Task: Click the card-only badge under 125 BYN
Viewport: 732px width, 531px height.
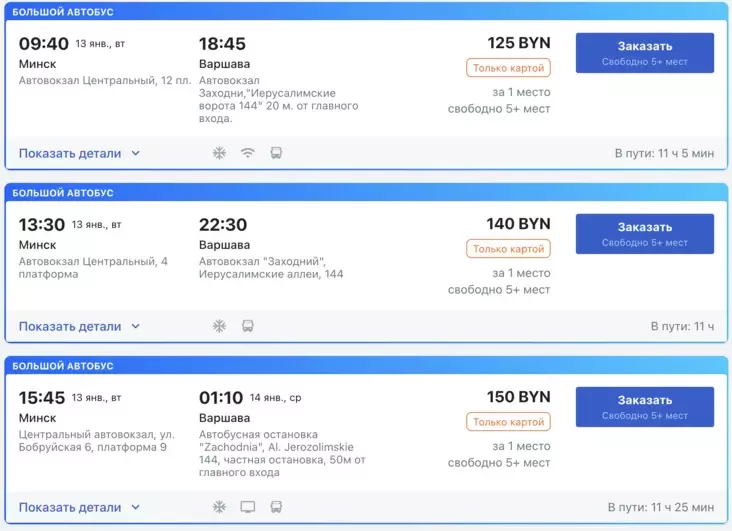Action: pos(508,68)
